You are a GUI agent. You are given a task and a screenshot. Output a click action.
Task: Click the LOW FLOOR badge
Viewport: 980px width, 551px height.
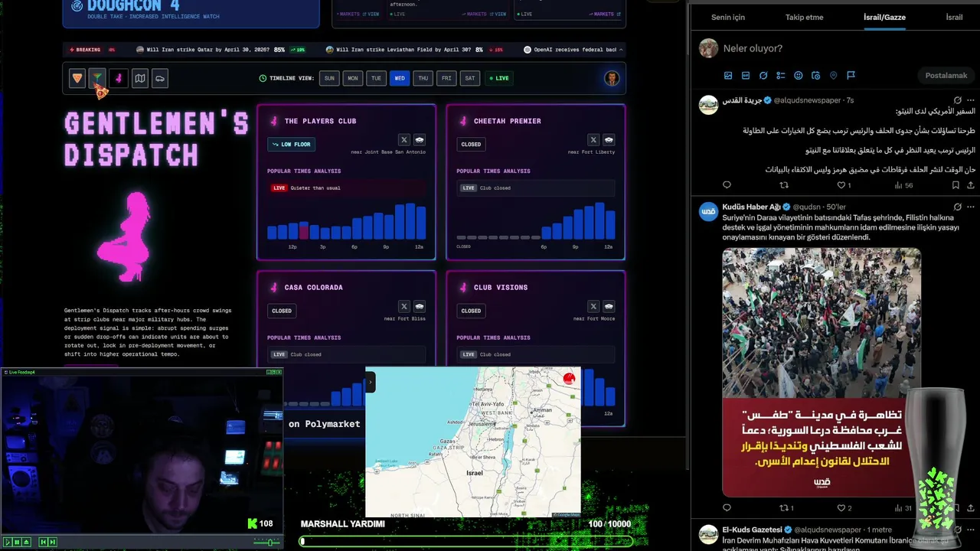(291, 144)
